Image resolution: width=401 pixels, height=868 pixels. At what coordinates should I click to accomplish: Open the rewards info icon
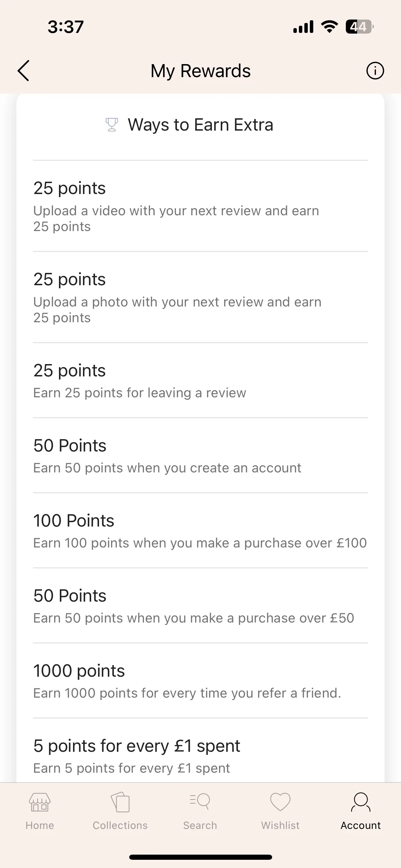375,71
